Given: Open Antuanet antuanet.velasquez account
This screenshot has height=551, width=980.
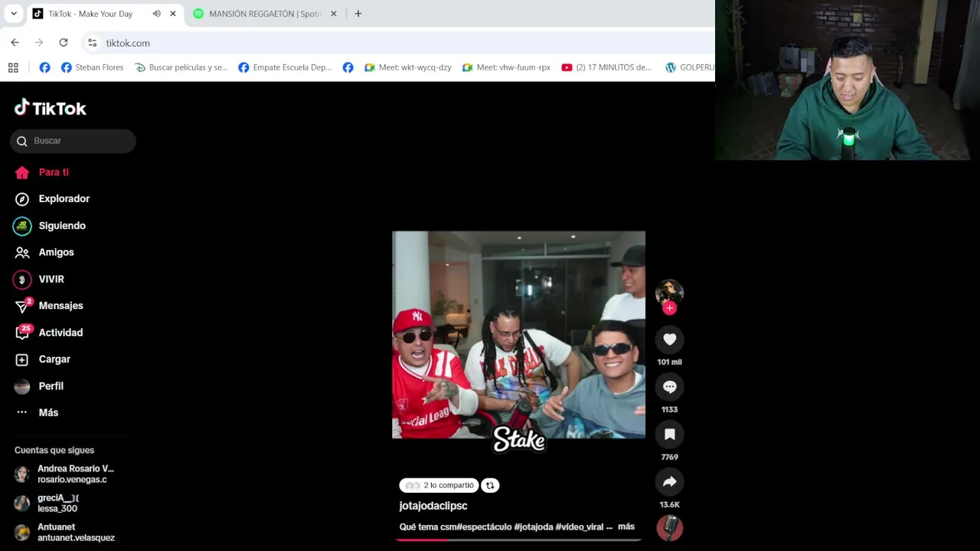Looking at the screenshot, I should [65, 532].
